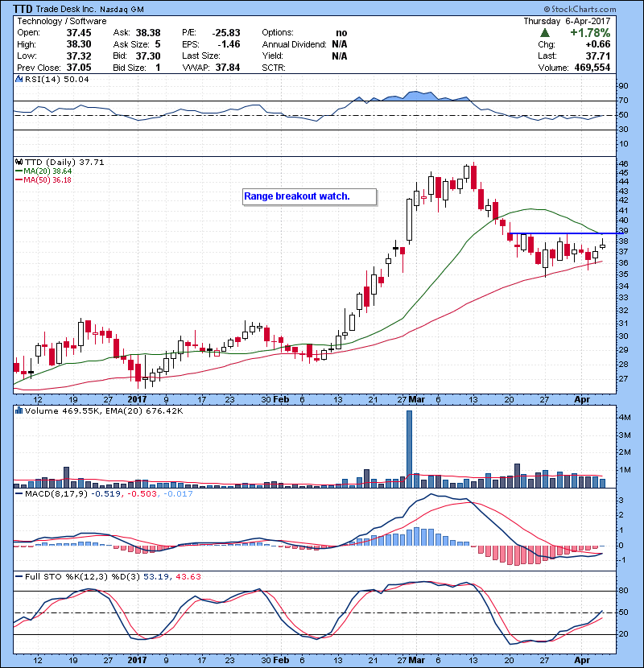
Task: Click the 'SCTR:' label
Action: [x=274, y=68]
